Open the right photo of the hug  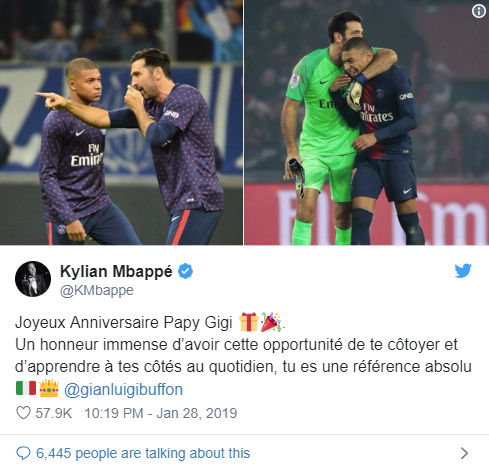pos(367,122)
